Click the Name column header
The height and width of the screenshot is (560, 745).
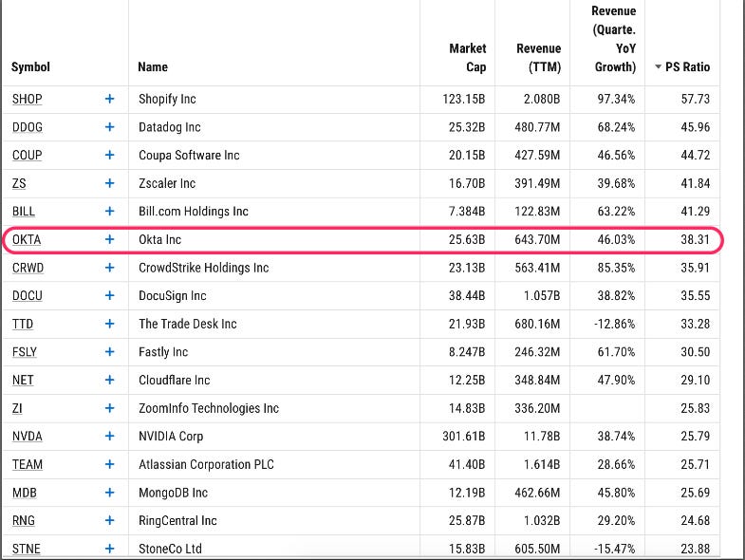pos(153,67)
